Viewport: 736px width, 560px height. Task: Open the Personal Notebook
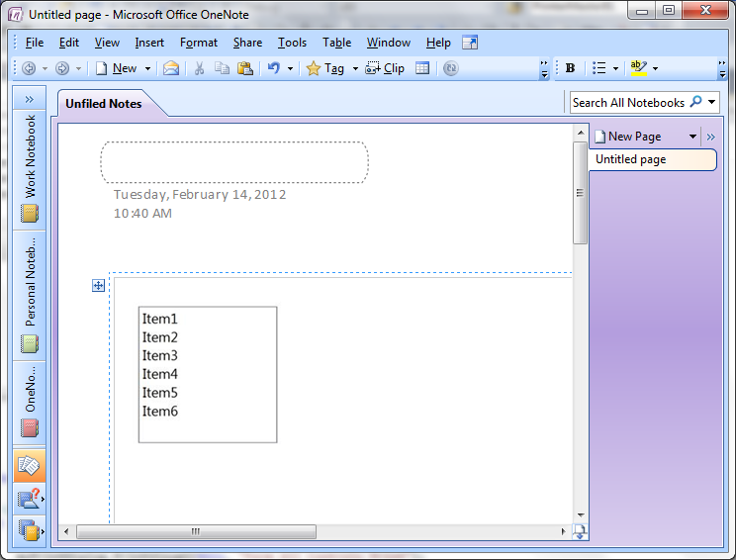[30, 296]
